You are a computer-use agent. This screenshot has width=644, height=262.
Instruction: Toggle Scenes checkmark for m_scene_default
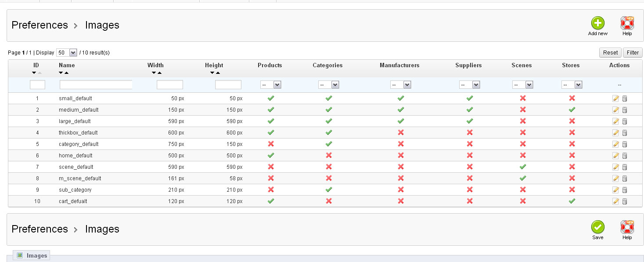click(522, 178)
